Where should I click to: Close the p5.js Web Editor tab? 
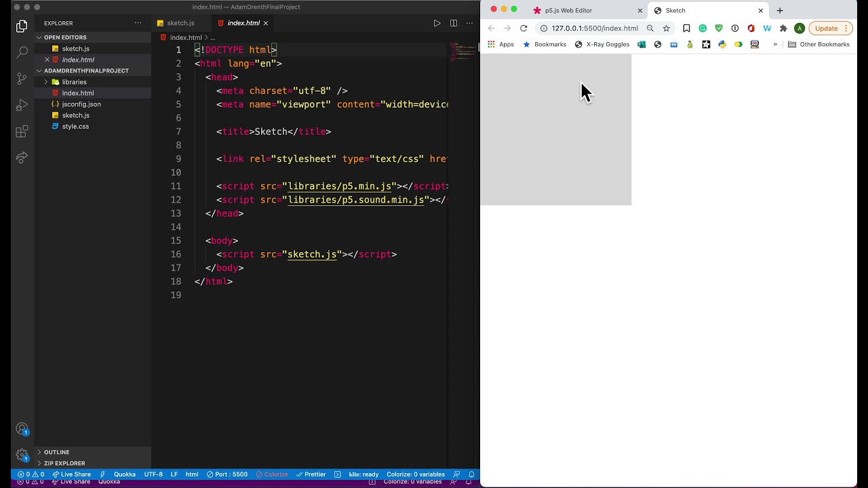click(x=639, y=10)
